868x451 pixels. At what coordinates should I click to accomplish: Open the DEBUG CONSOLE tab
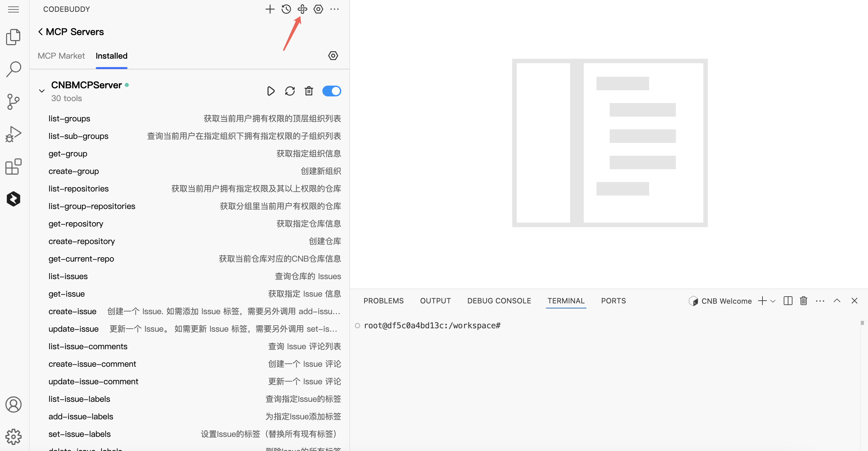pyautogui.click(x=499, y=301)
